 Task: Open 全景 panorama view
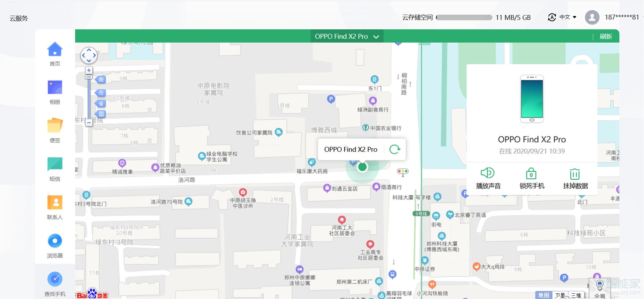click(x=600, y=289)
